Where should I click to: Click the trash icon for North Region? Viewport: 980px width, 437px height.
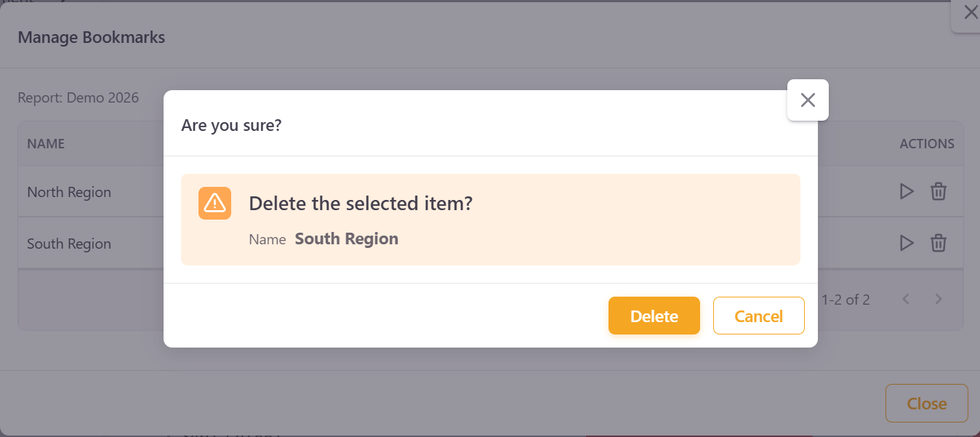pos(939,191)
